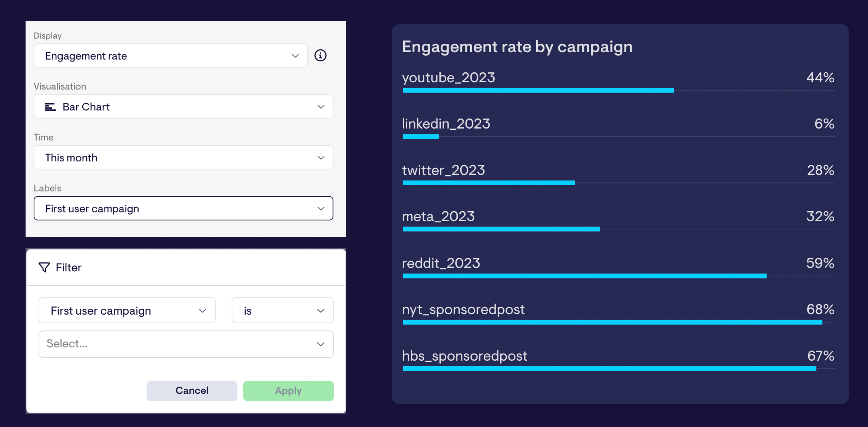Image resolution: width=868 pixels, height=427 pixels.
Task: Click the filter funnel icon
Action: (x=45, y=268)
